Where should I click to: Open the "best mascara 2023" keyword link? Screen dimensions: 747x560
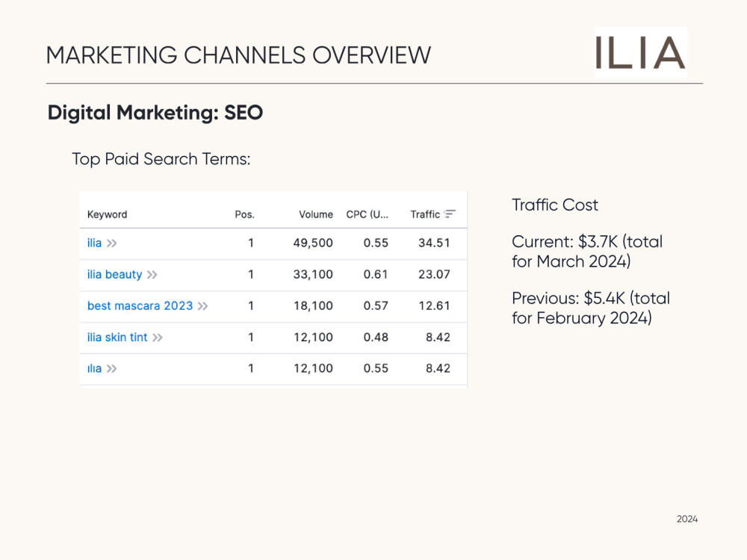(x=140, y=306)
